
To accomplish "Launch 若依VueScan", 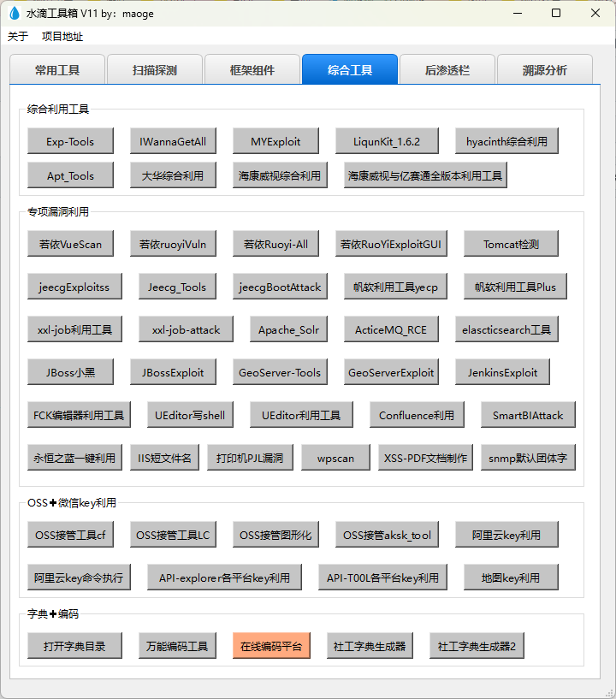I will point(70,244).
